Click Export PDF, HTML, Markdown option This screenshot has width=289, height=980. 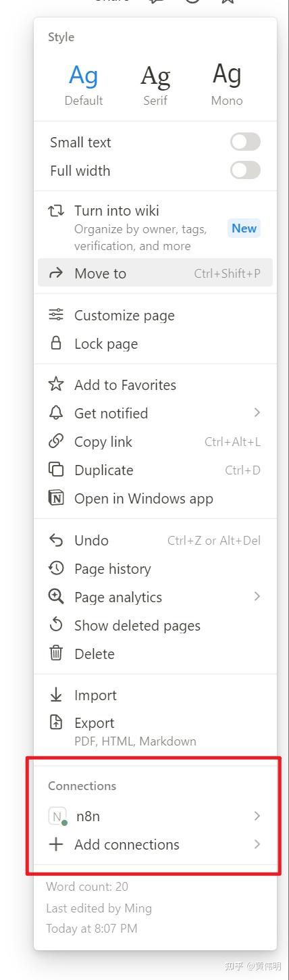point(155,731)
